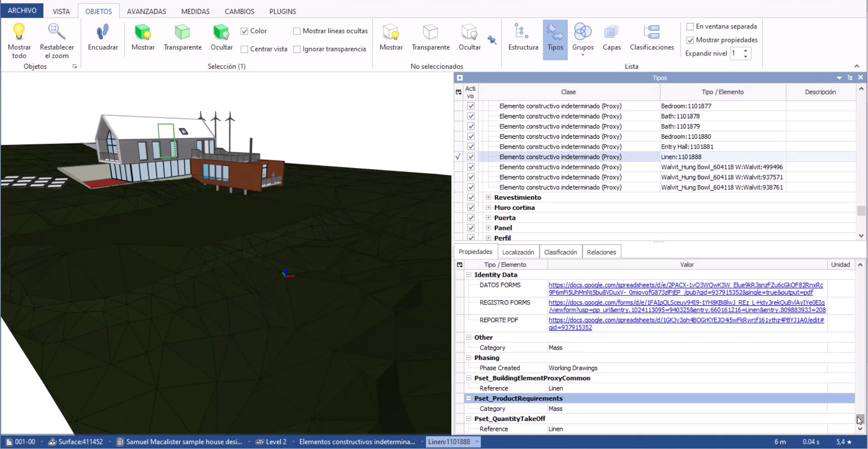Enable the En ventana separada checkbox
868x449 pixels.
pyautogui.click(x=690, y=26)
